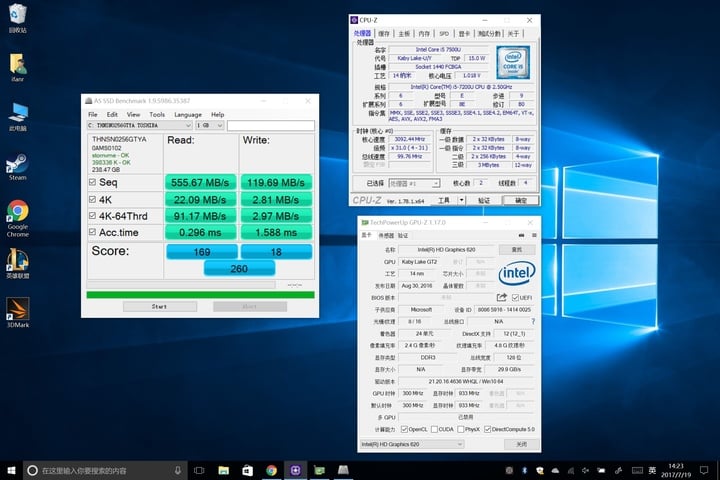The image size is (720, 480).
Task: Click the Windows Start button
Action: 11,470
